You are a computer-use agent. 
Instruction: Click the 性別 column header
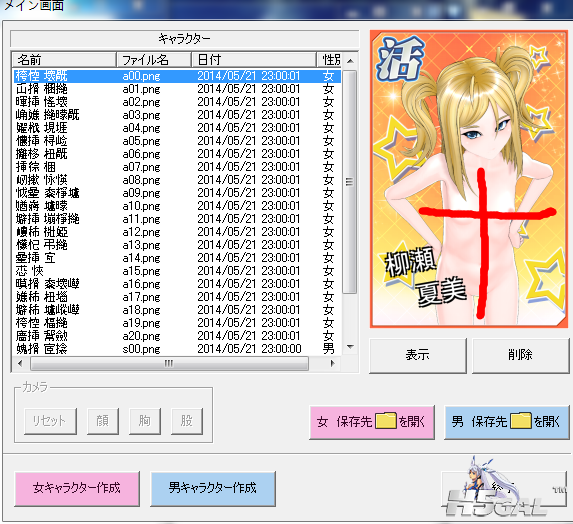click(329, 60)
